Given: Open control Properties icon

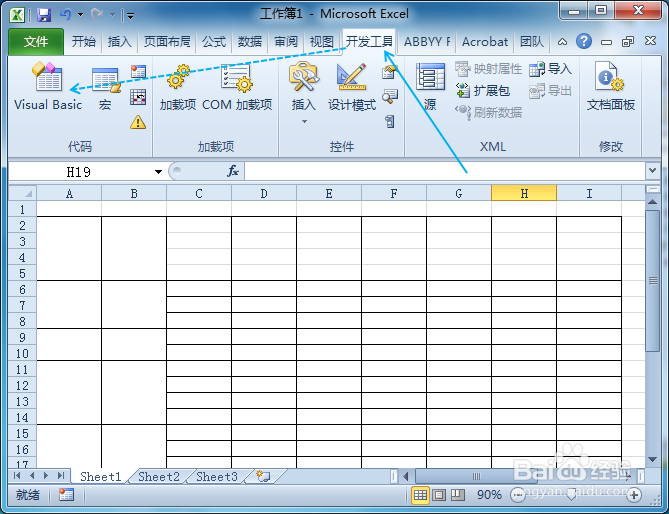Looking at the screenshot, I should click(390, 72).
